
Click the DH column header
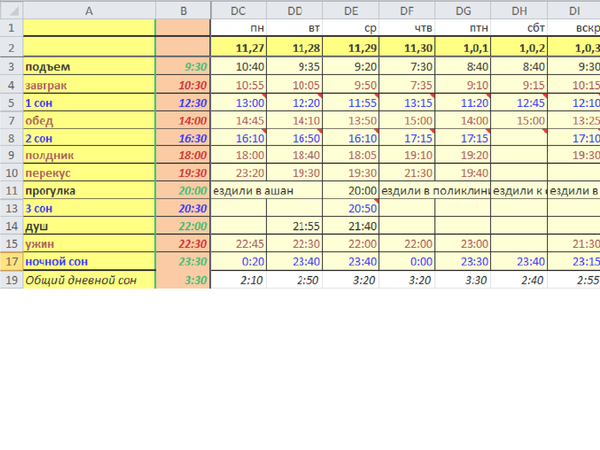pyautogui.click(x=519, y=10)
